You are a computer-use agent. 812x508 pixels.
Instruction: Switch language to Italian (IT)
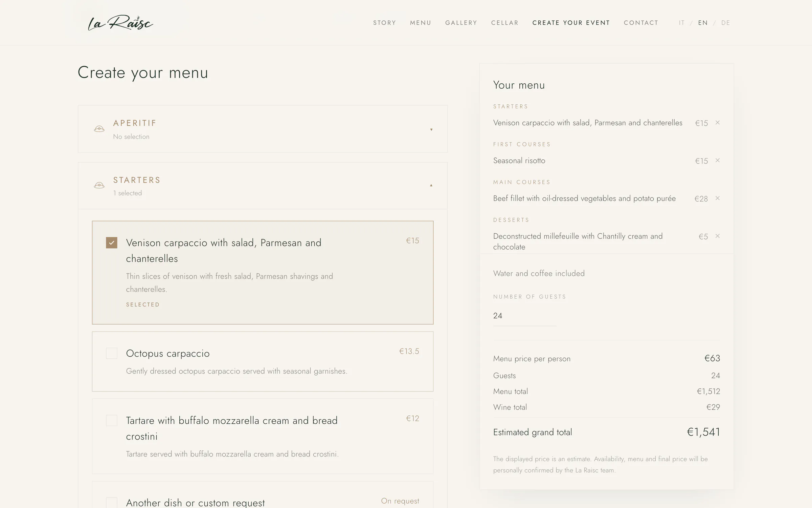click(x=682, y=23)
